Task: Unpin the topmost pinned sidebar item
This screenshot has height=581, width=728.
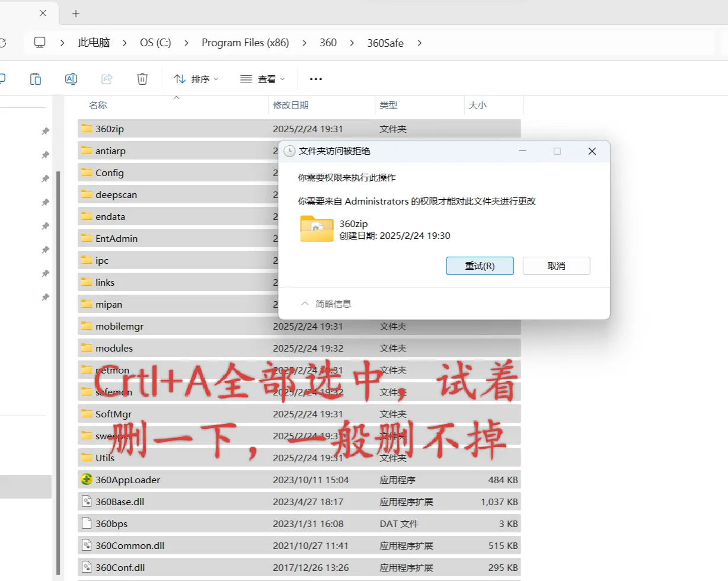Action: click(x=46, y=131)
